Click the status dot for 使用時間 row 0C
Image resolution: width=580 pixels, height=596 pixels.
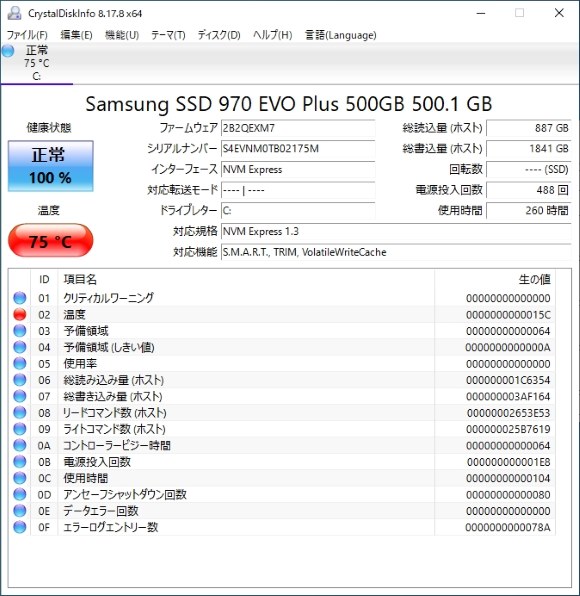(20, 478)
